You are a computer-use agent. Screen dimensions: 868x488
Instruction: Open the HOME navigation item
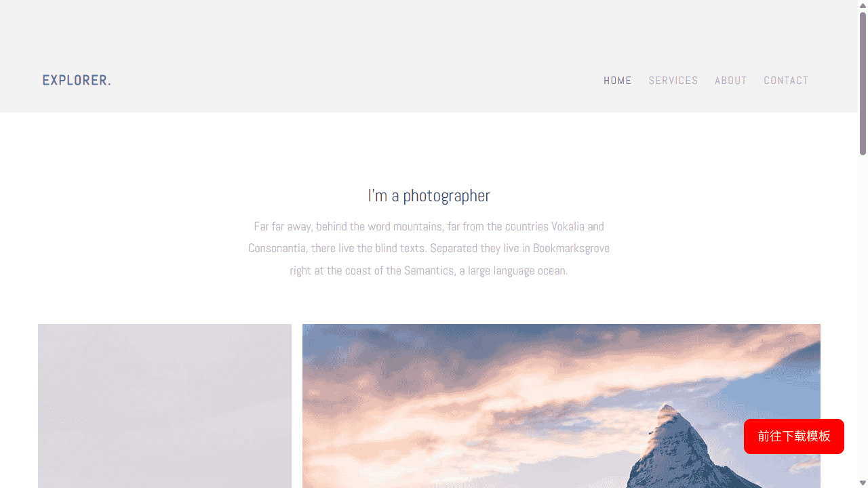[x=618, y=81]
